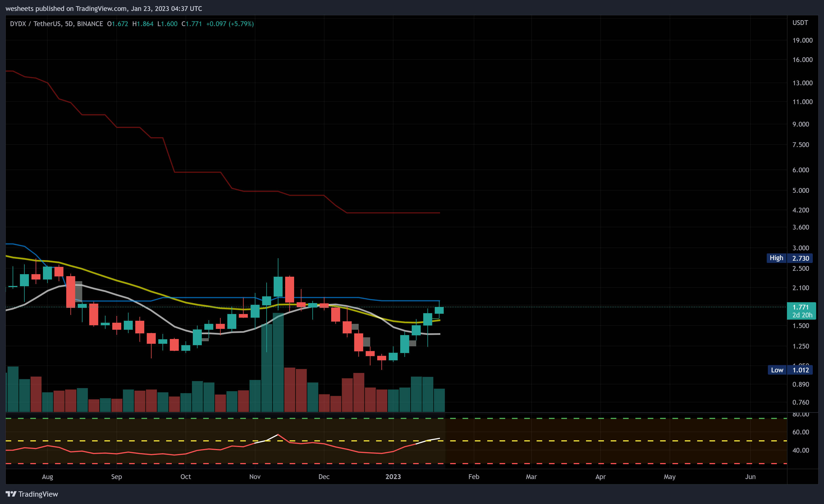Click the 13.000 price axis label
This screenshot has height=504, width=824.
(x=802, y=83)
